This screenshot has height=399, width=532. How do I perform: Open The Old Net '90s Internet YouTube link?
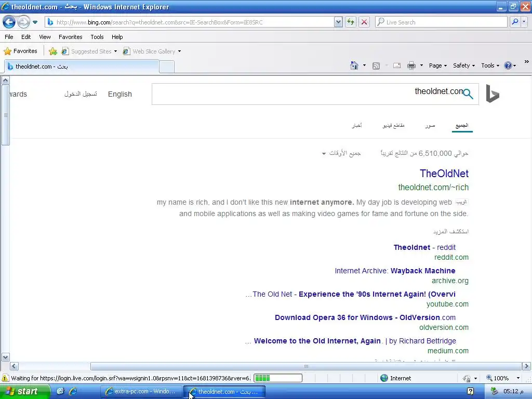click(351, 294)
